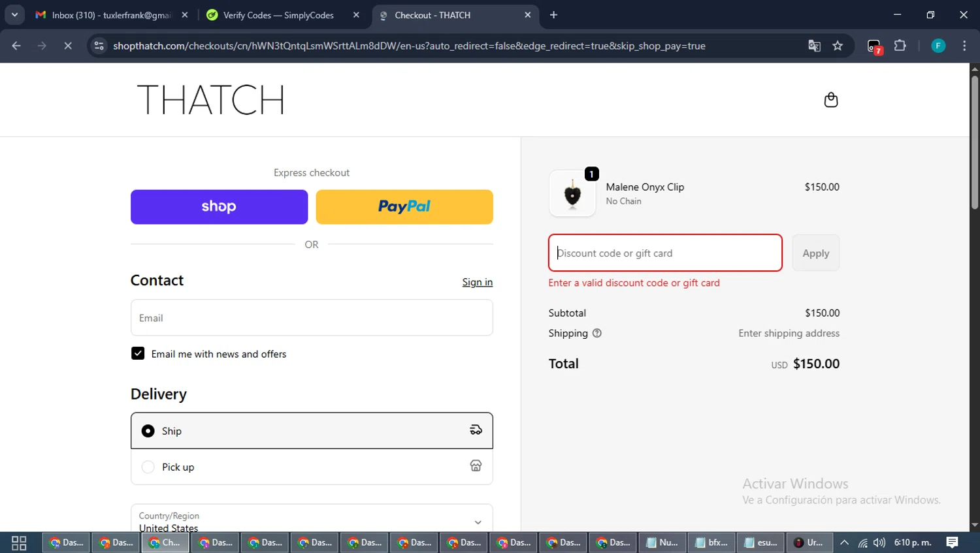The width and height of the screenshot is (980, 553).
Task: Open Windows Task View button
Action: 19,543
